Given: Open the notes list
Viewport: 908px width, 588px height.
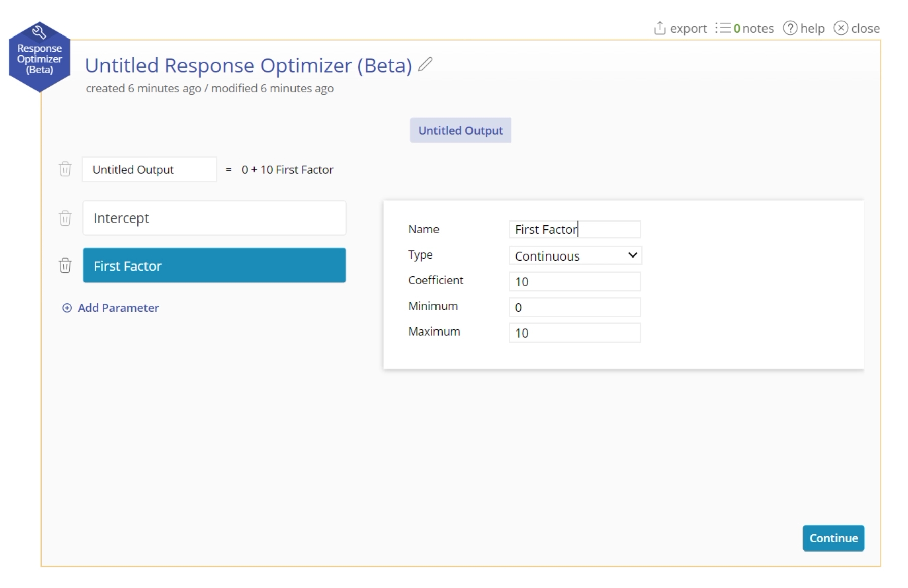Looking at the screenshot, I should coord(744,28).
